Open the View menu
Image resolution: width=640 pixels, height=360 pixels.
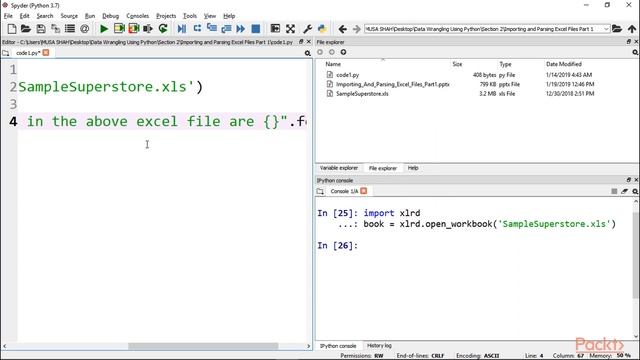coord(210,16)
